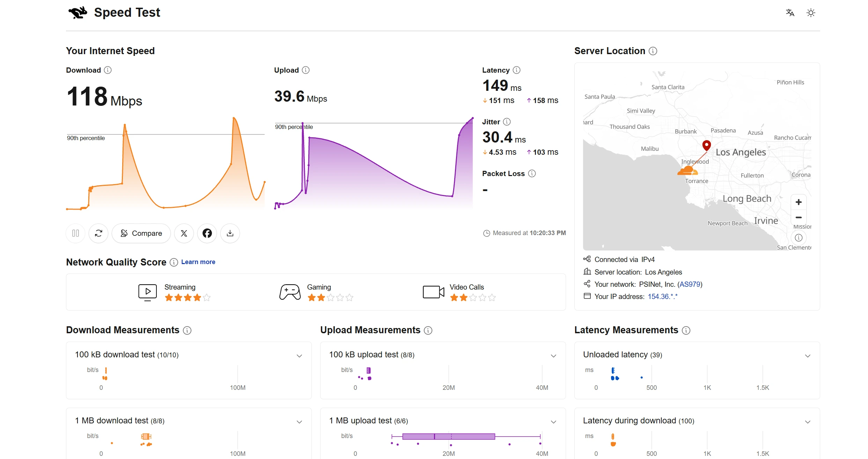This screenshot has height=459, width=868.
Task: Click the Measured at 10:20:33 PM text
Action: (x=529, y=233)
